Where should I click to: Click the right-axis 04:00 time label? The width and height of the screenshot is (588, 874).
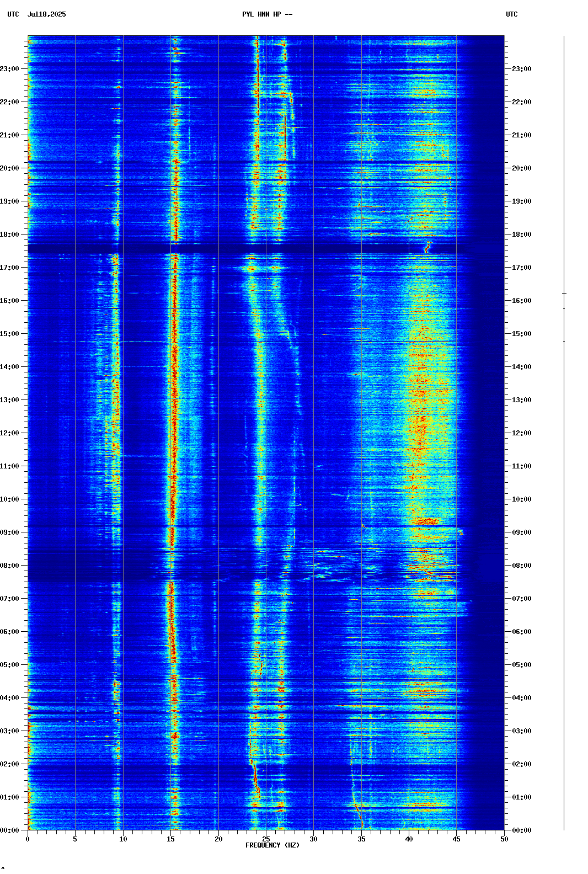pos(522,698)
